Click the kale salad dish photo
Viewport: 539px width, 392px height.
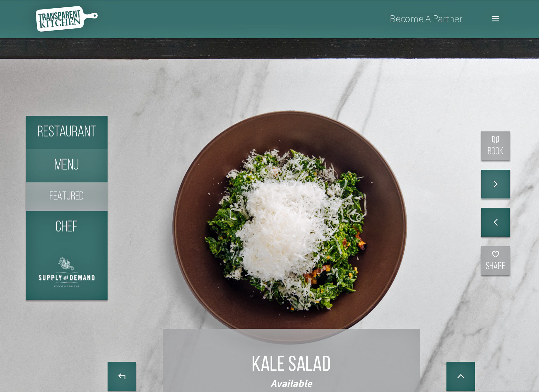pyautogui.click(x=290, y=227)
